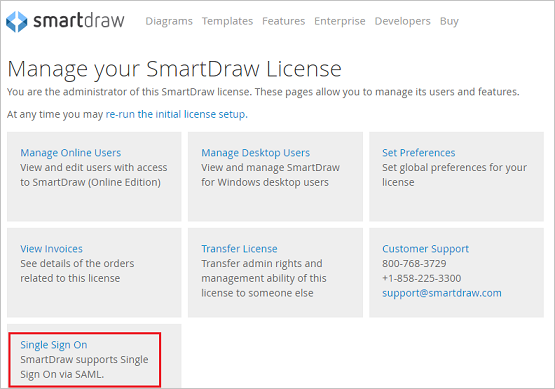Image resolution: width=555 pixels, height=389 pixels.
Task: Click text 'View and edit users with access'
Action: tap(94, 167)
